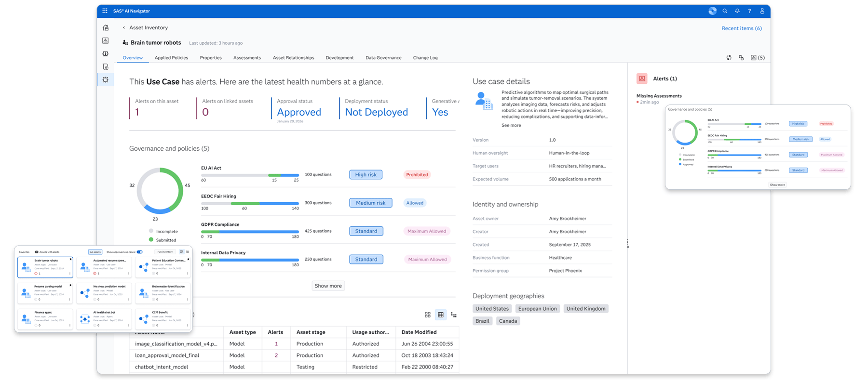Click Show more in the small governance popup
This screenshot has height=380, width=868.
777,185
